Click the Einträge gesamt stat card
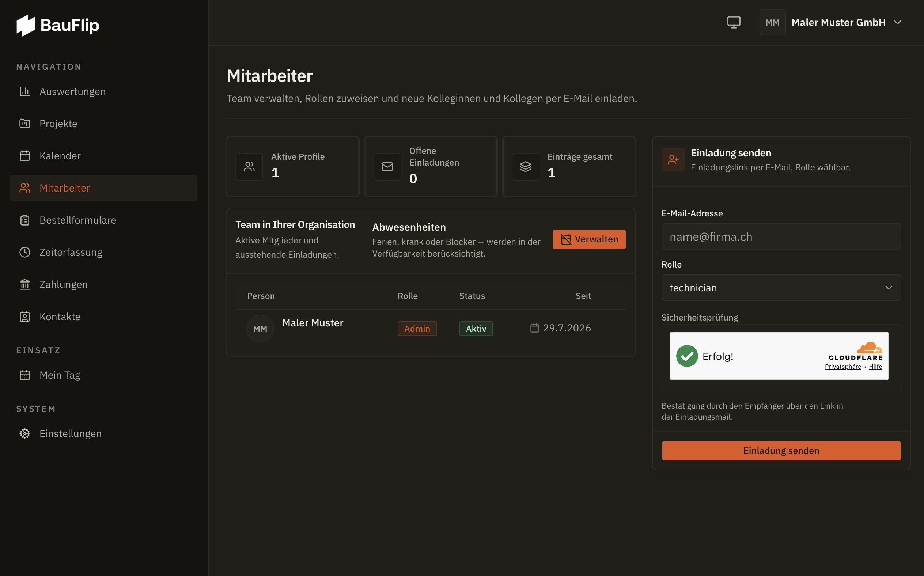 [x=569, y=167]
